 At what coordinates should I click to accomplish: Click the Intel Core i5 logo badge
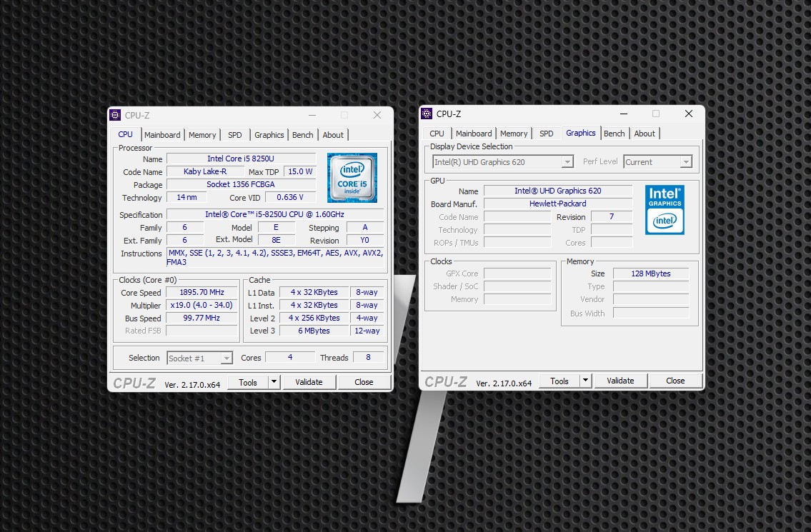click(352, 177)
